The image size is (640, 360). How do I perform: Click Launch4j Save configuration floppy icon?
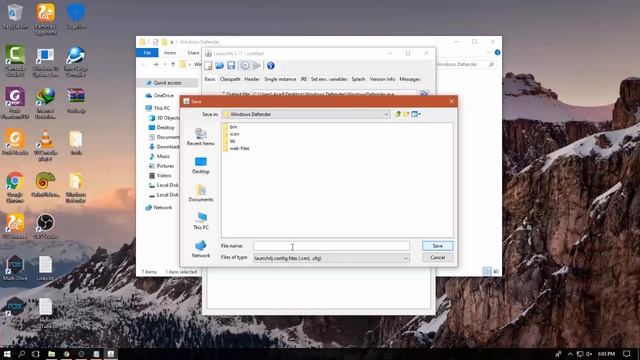[231, 65]
